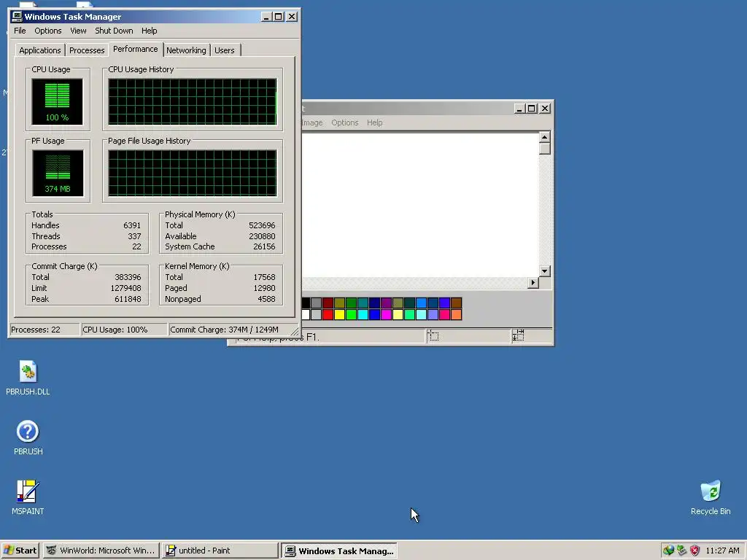Click the Windows Task Manager taskbar button
Image resolution: width=747 pixels, height=560 pixels.
pos(338,551)
